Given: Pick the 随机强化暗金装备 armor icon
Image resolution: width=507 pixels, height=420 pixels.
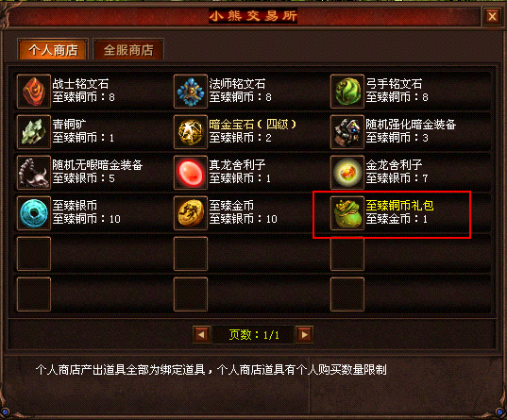Looking at the screenshot, I should tap(347, 131).
